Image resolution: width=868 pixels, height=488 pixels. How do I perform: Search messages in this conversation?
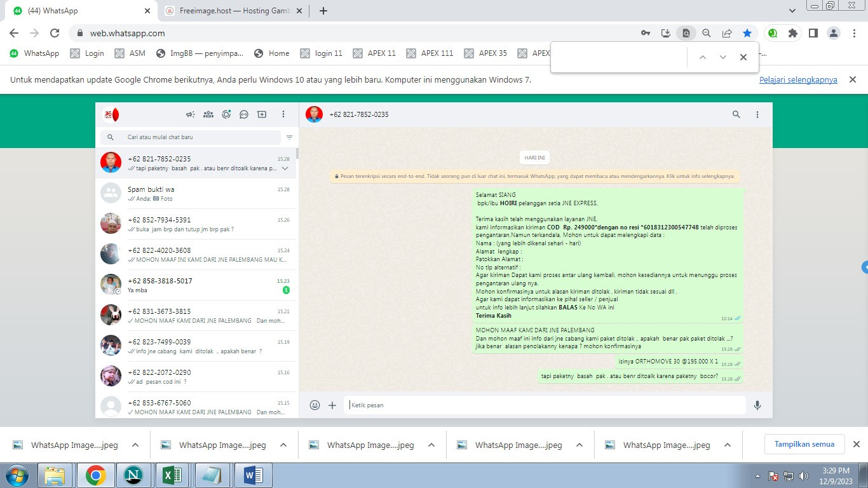(x=736, y=114)
